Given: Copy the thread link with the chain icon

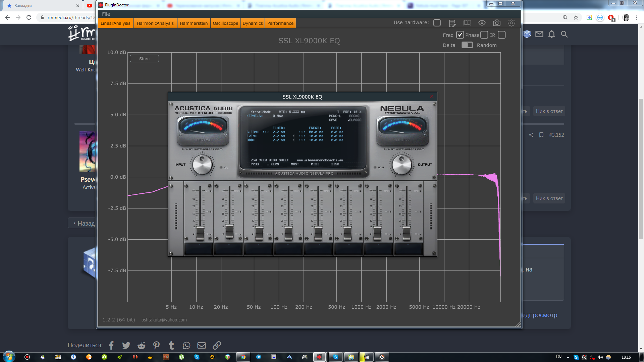Looking at the screenshot, I should point(217,345).
